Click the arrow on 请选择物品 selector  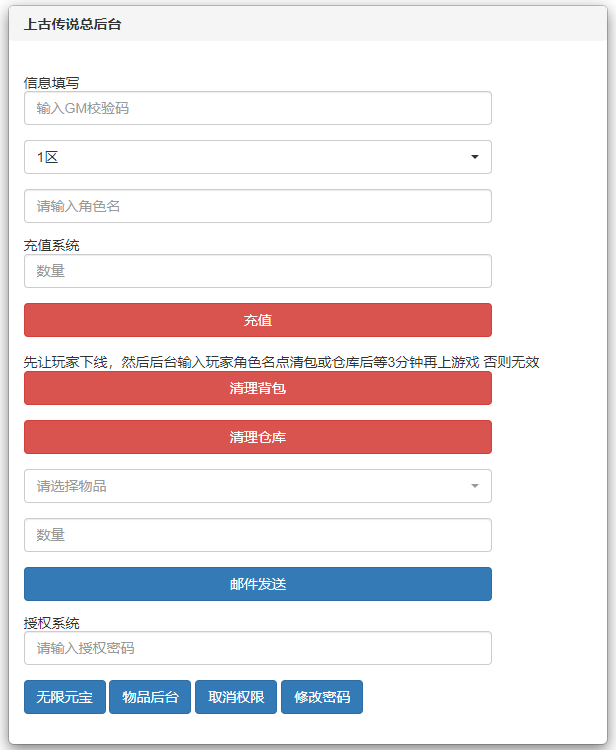(x=474, y=486)
